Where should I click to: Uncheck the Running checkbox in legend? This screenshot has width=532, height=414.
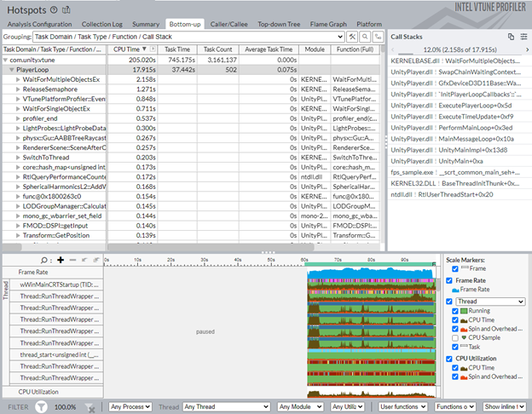pyautogui.click(x=456, y=311)
